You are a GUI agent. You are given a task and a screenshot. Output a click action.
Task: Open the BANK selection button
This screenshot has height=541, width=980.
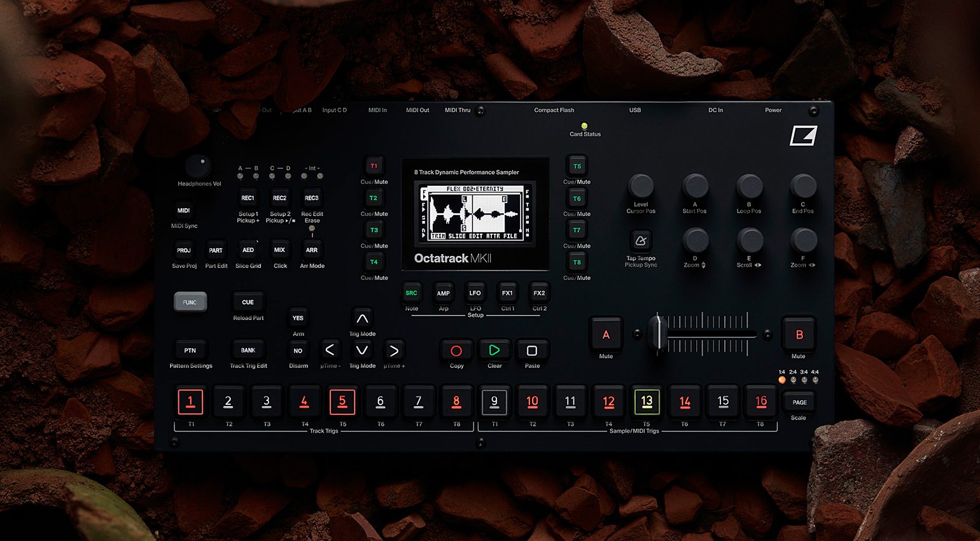[248, 350]
